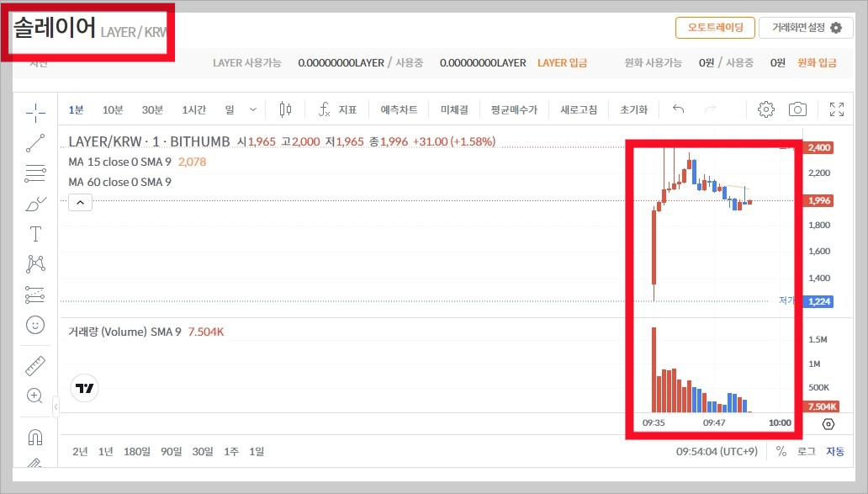The image size is (868, 494).
Task: Set the date range to 2년
Action: coord(80,451)
